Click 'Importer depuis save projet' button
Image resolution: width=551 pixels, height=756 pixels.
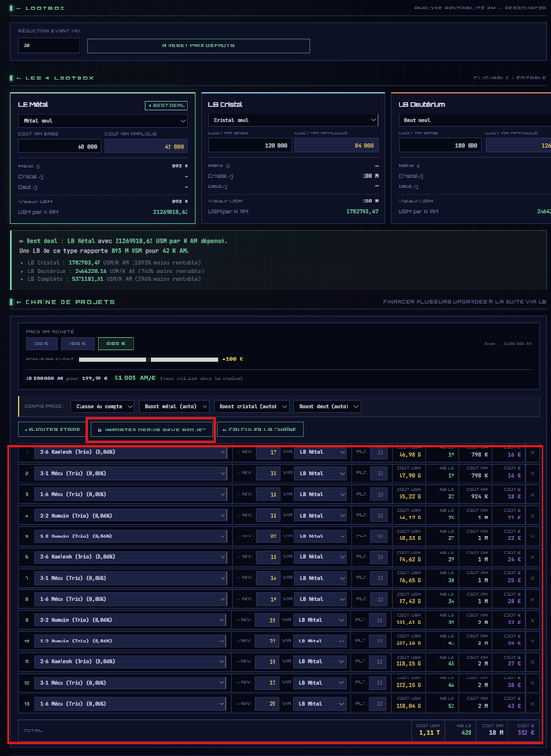click(151, 430)
